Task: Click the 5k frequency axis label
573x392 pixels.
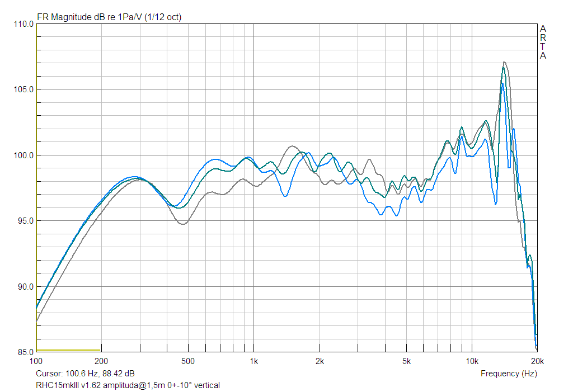Action: pos(406,361)
